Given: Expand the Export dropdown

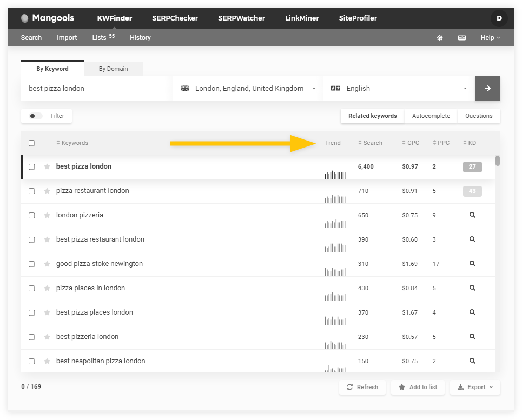Looking at the screenshot, I should (x=475, y=387).
